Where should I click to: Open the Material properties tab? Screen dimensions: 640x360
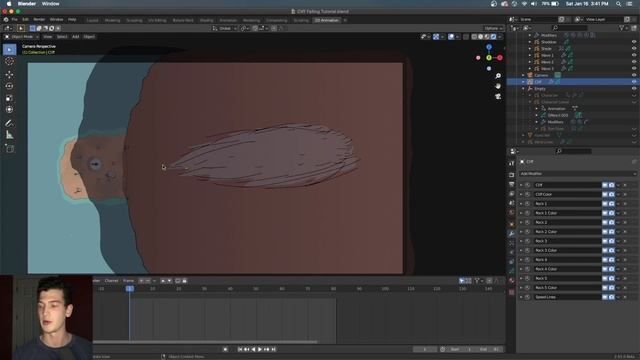tap(511, 281)
